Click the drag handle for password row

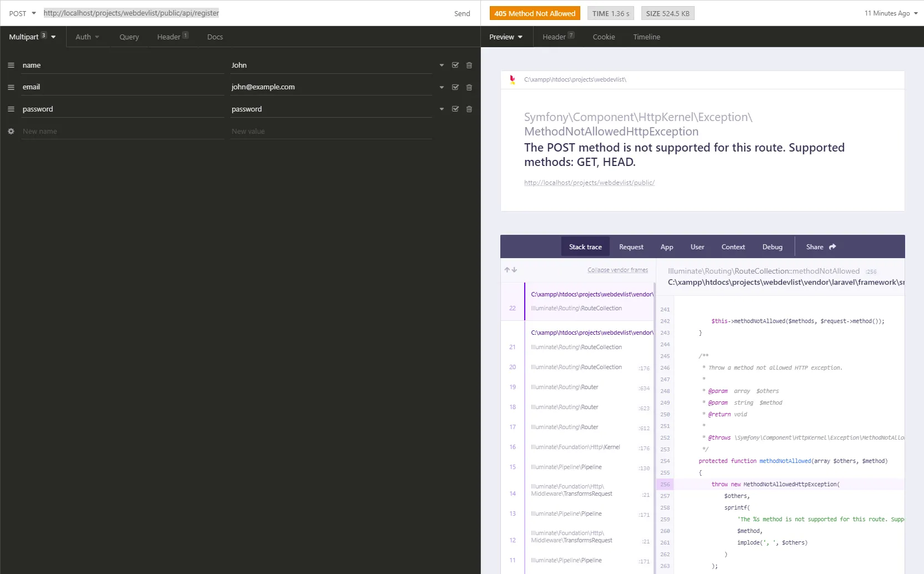click(11, 109)
